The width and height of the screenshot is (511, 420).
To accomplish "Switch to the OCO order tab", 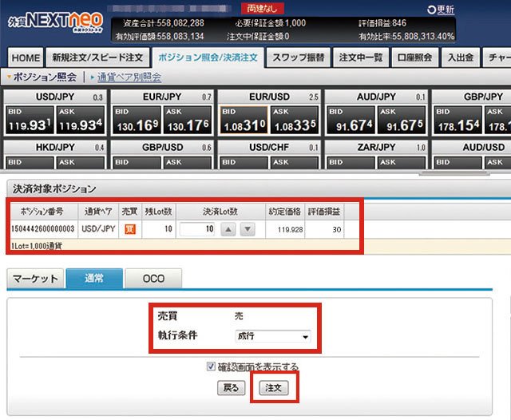I will (x=153, y=279).
